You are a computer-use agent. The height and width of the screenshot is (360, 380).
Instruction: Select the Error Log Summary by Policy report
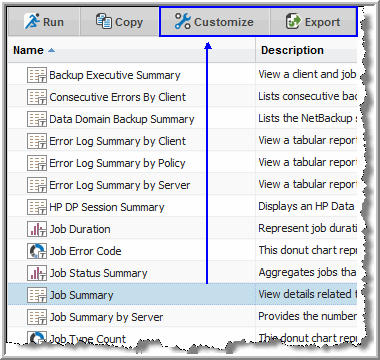pyautogui.click(x=117, y=163)
